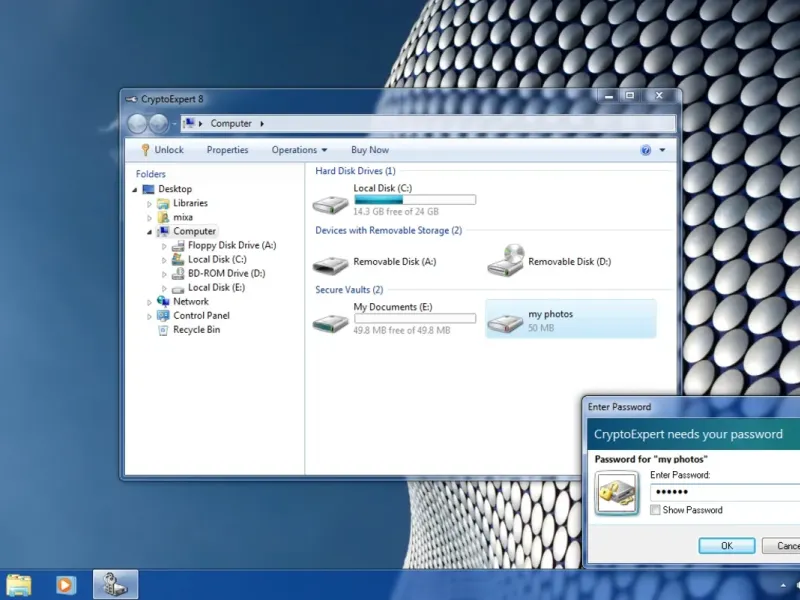Expand the BD-ROM Drive (D:) node
Viewport: 800px width, 600px height.
(164, 274)
